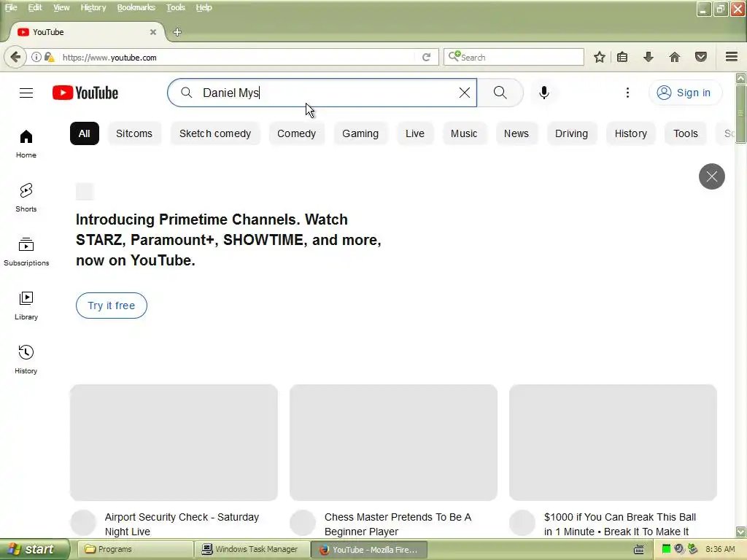The height and width of the screenshot is (560, 747).
Task: Click the system tray clock
Action: point(720,550)
